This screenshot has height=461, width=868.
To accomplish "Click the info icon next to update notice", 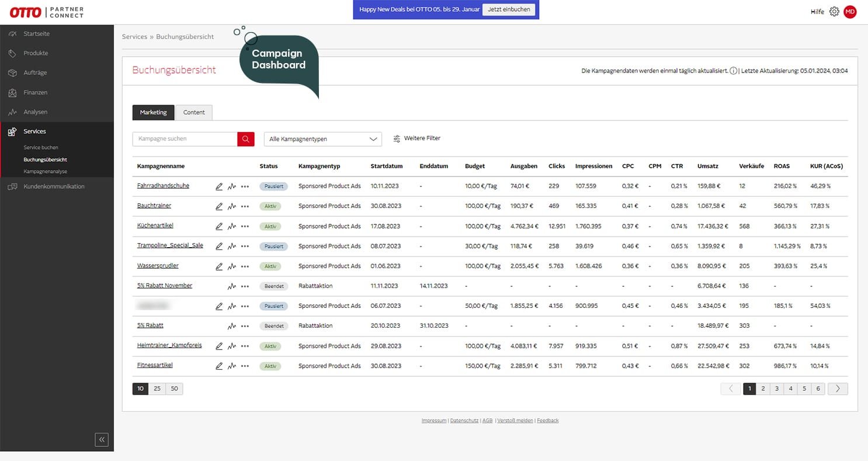I will tap(733, 71).
